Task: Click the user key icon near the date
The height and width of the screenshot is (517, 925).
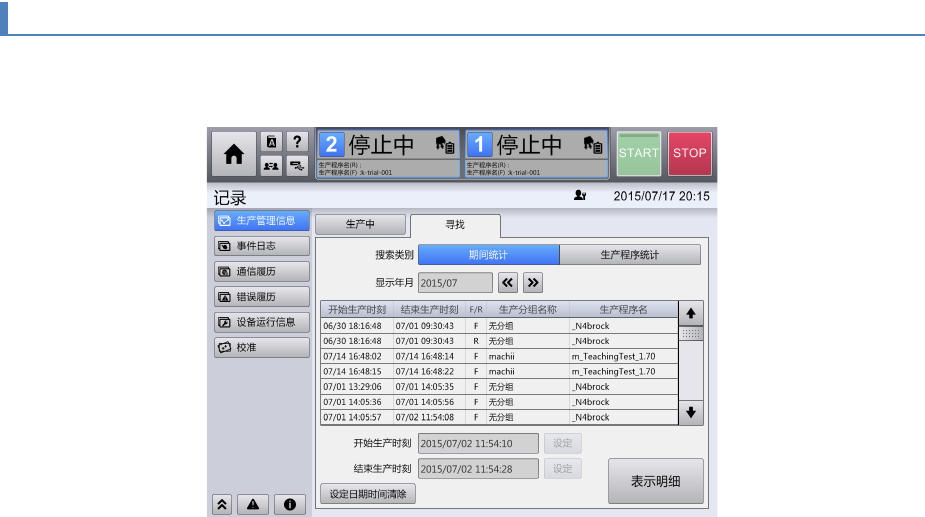Action: (x=580, y=195)
